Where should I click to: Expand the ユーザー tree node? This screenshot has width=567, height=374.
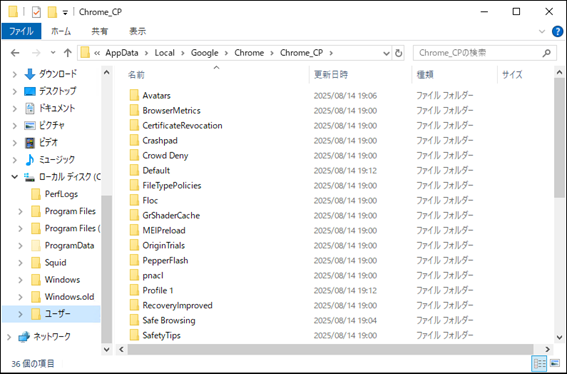click(20, 314)
